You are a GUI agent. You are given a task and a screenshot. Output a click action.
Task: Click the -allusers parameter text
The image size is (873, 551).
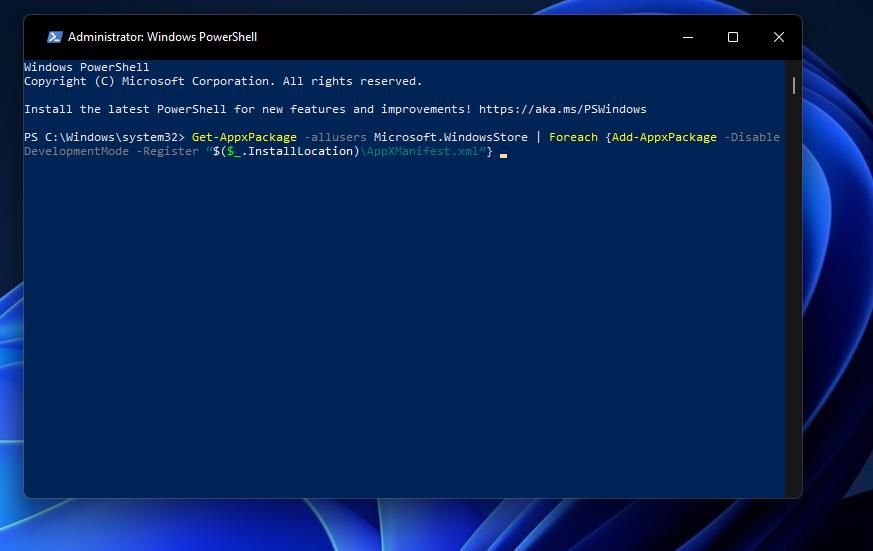point(335,137)
